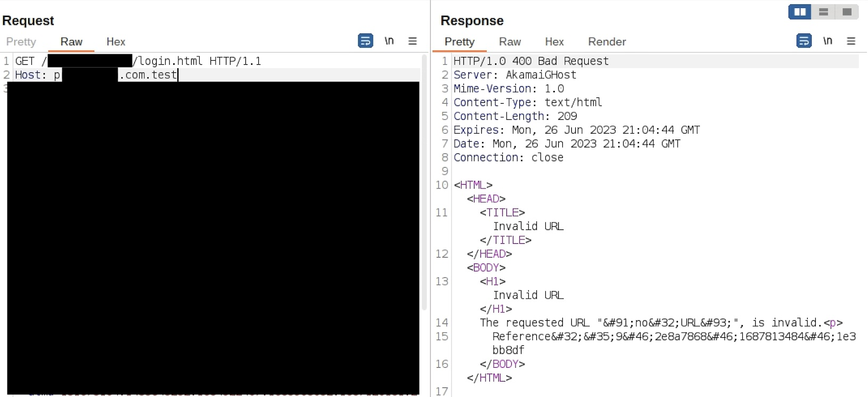Click the 'Connection: close' header
The height and width of the screenshot is (397, 868).
[x=509, y=158]
